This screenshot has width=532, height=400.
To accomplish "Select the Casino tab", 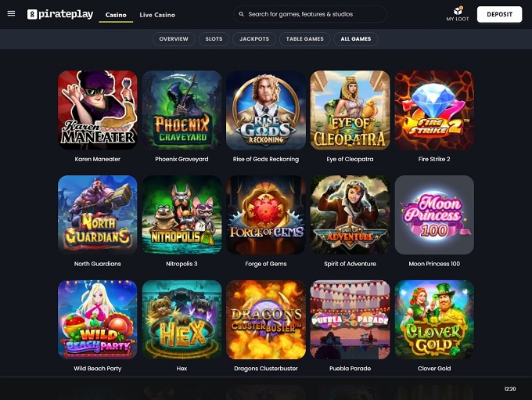I will [116, 15].
